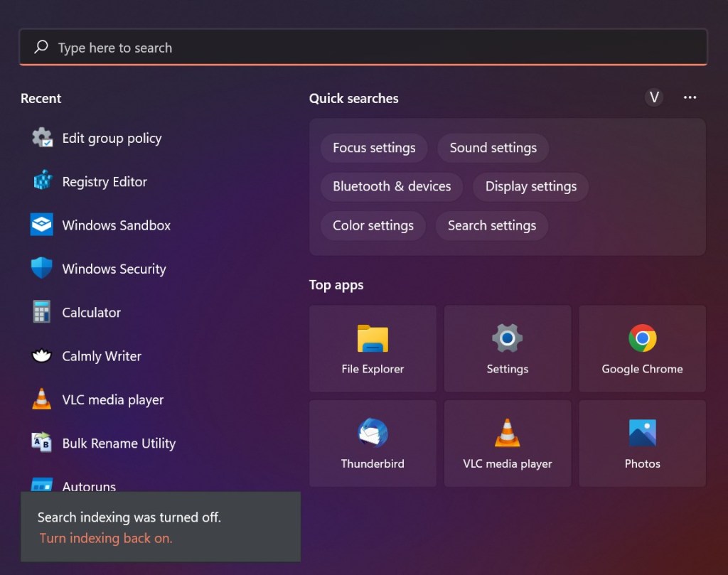The height and width of the screenshot is (575, 728).
Task: Open Display settings quick search
Action: [530, 186]
